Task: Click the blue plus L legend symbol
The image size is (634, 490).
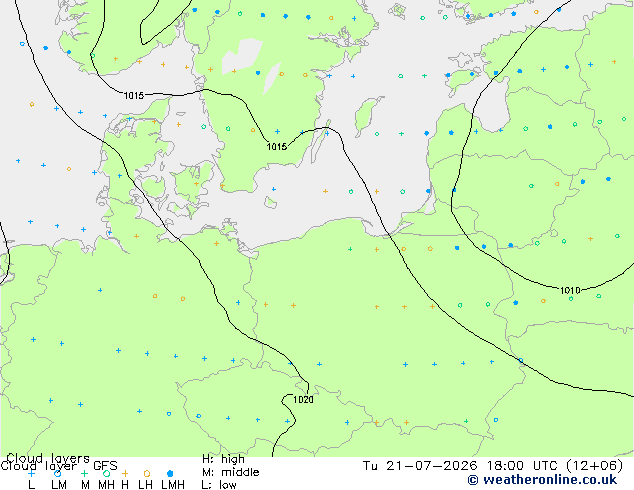Action: tap(32, 473)
